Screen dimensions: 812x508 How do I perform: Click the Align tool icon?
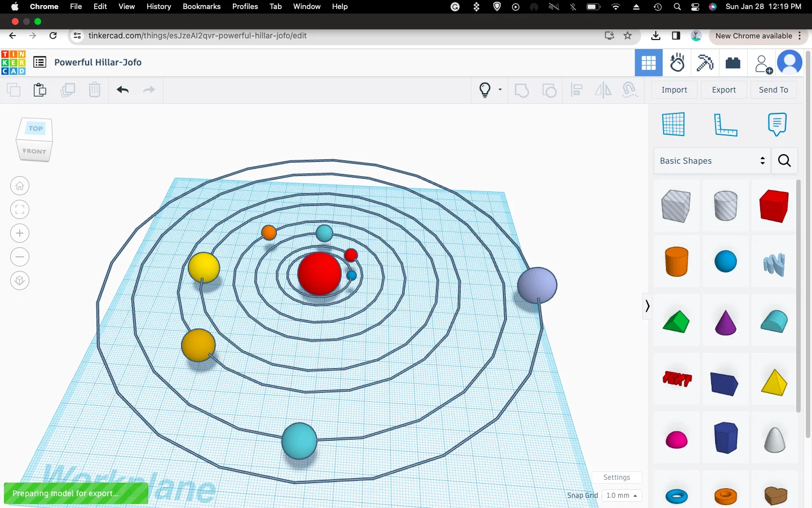(x=576, y=90)
